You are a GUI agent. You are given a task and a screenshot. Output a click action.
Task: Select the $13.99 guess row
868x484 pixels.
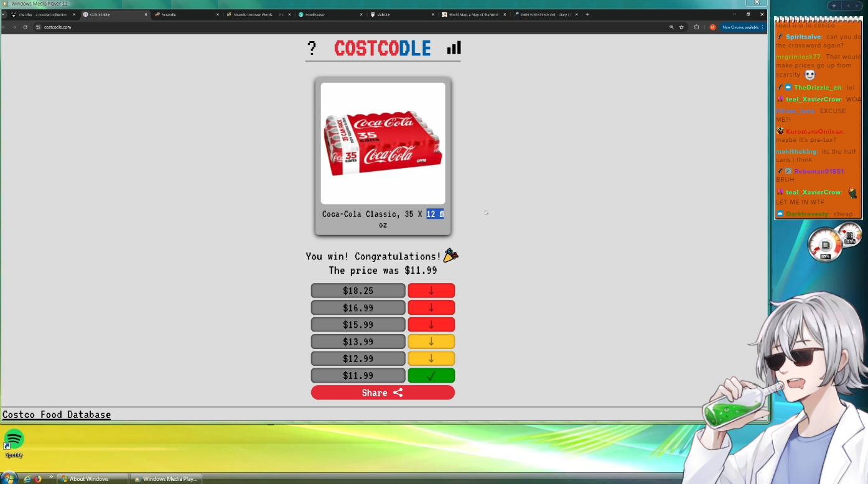[x=358, y=342]
